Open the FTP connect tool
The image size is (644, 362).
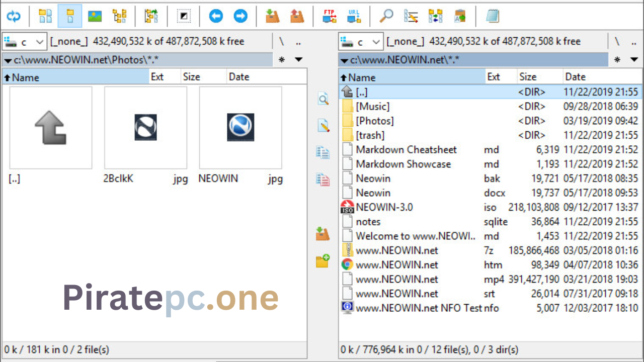(x=330, y=17)
